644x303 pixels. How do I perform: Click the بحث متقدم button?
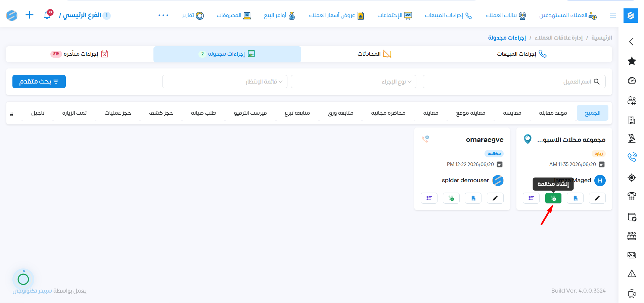(x=39, y=82)
